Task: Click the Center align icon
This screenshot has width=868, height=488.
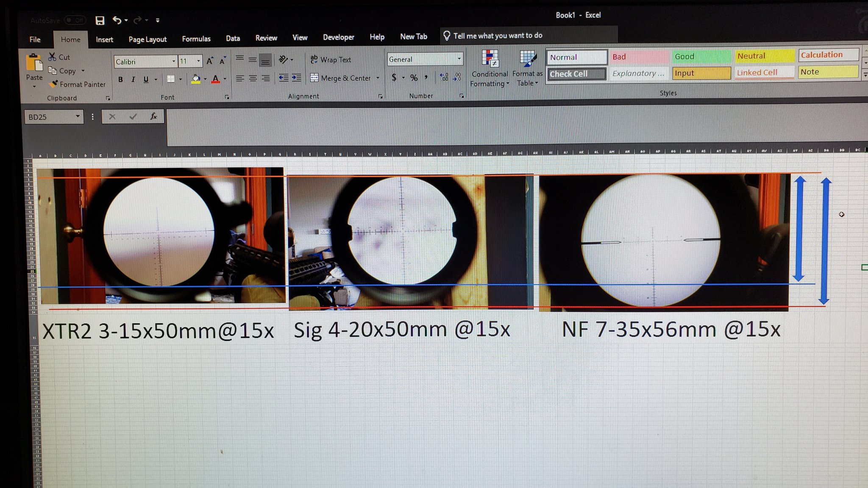Action: point(253,78)
